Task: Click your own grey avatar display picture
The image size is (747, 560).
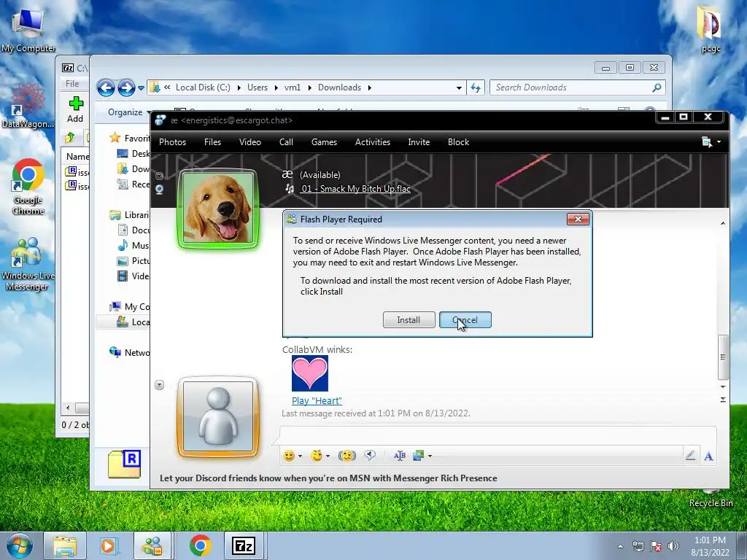Action: pos(218,416)
